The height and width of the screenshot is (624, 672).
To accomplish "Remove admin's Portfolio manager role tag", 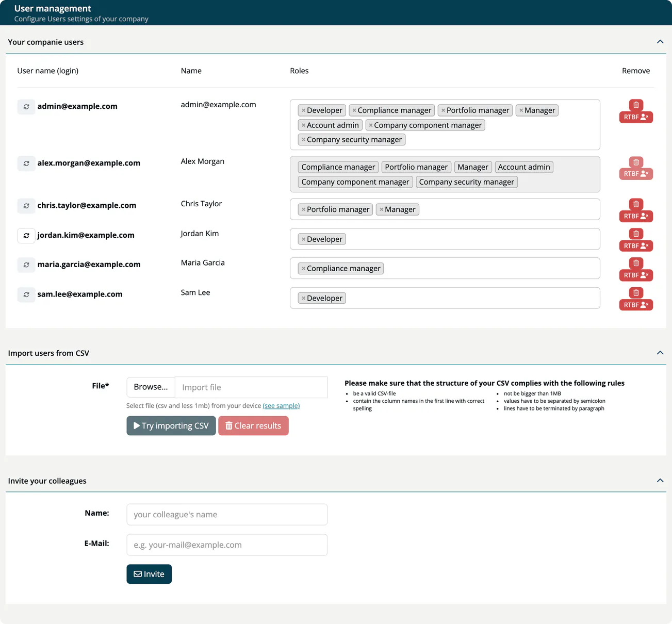I will click(443, 110).
